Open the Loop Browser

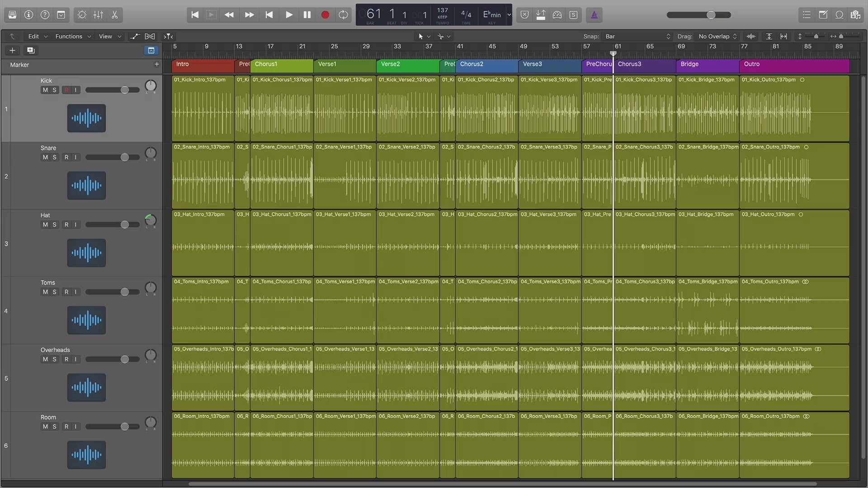[839, 15]
